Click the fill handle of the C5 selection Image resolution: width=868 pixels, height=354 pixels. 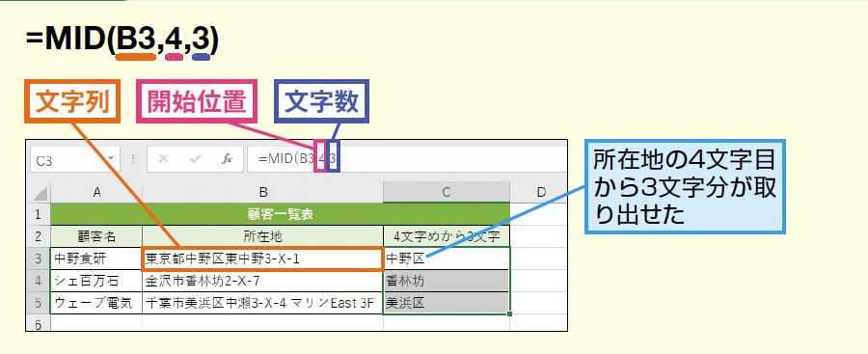pos(508,314)
